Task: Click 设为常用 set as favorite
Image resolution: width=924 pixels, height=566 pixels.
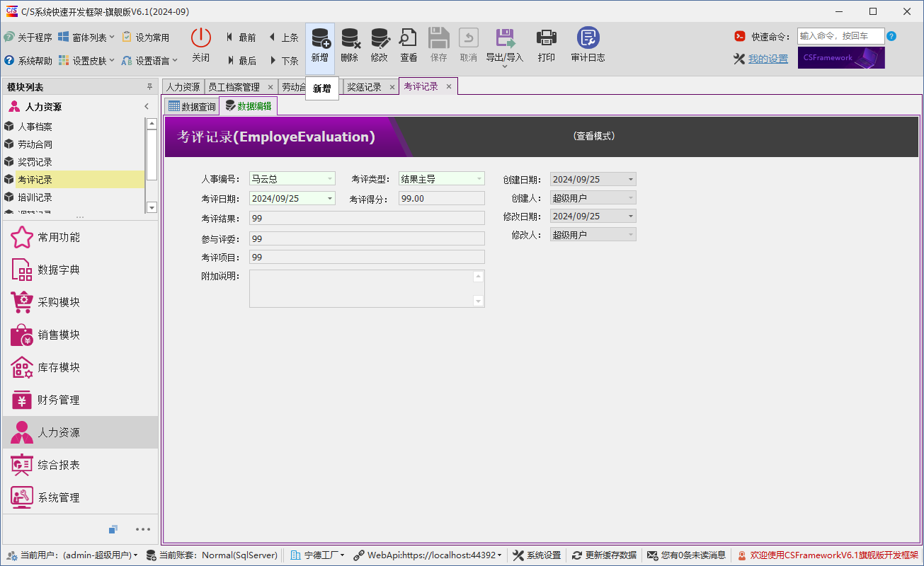Action: (146, 37)
